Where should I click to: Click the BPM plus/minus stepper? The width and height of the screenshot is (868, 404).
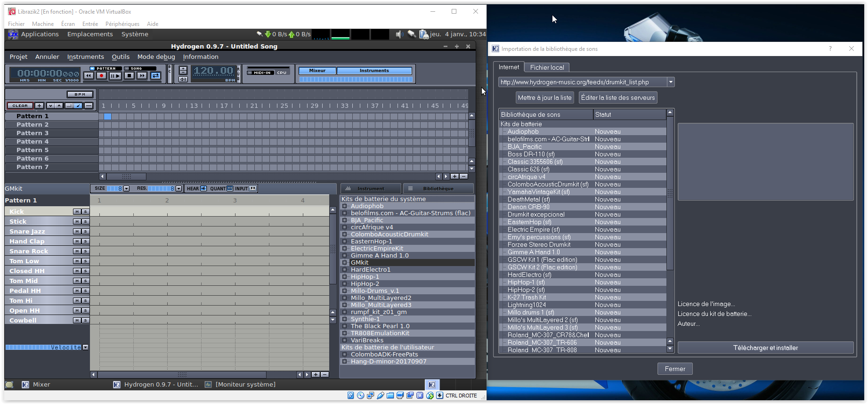coord(183,70)
